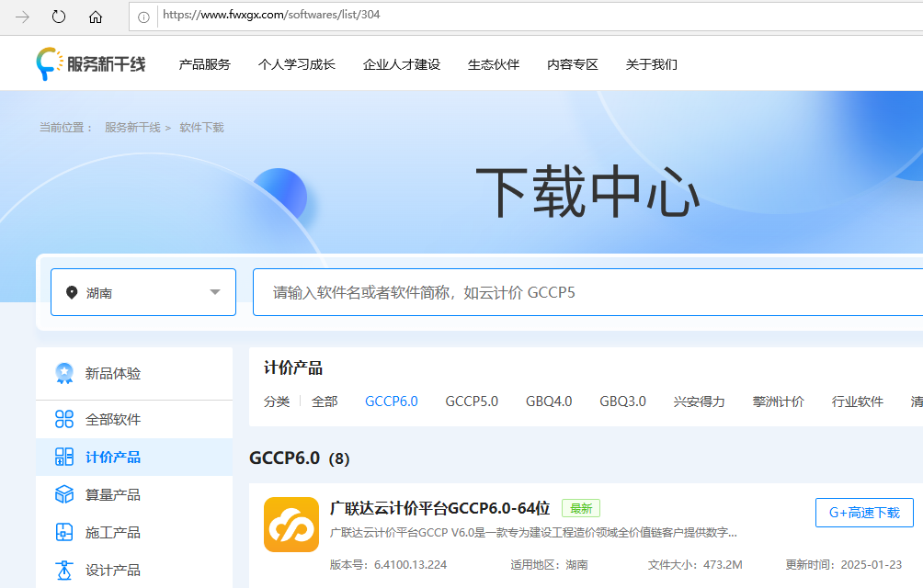Open 个人学习成长 menu
923x588 pixels.
tap(297, 64)
